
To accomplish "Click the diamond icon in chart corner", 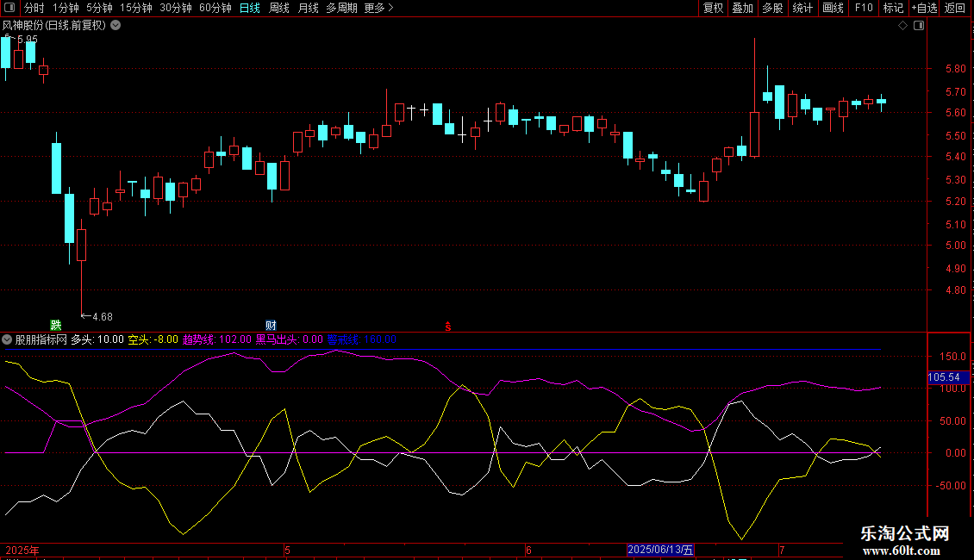I will pyautogui.click(x=903, y=26).
